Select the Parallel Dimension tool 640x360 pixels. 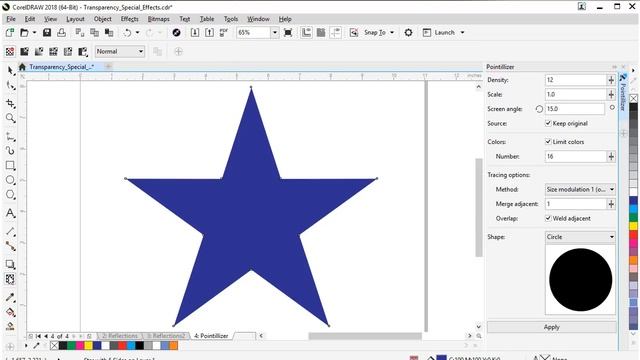[10, 231]
